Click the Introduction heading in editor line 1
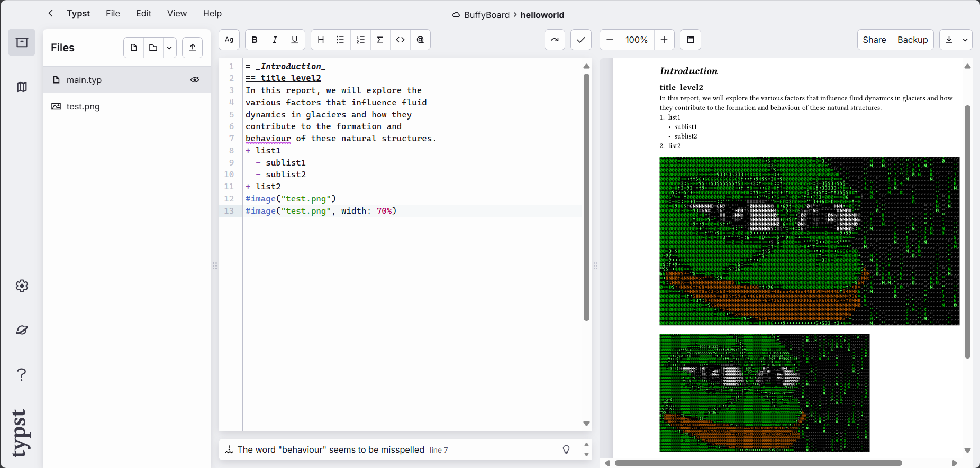Viewport: 980px width, 468px height. pos(286,66)
